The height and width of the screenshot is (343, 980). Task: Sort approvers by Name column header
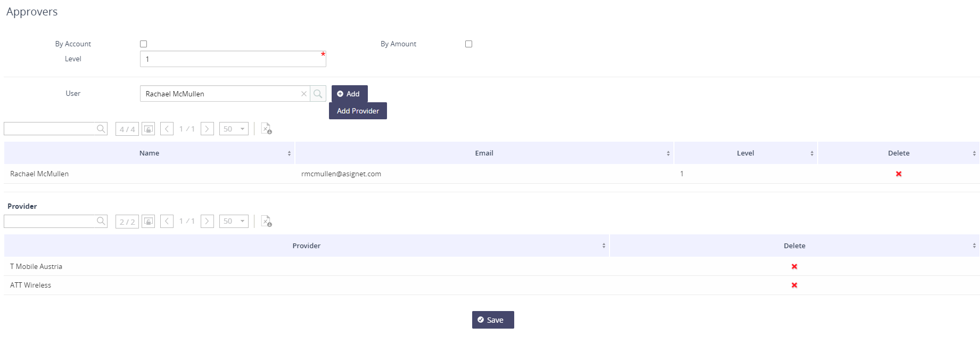coord(149,153)
